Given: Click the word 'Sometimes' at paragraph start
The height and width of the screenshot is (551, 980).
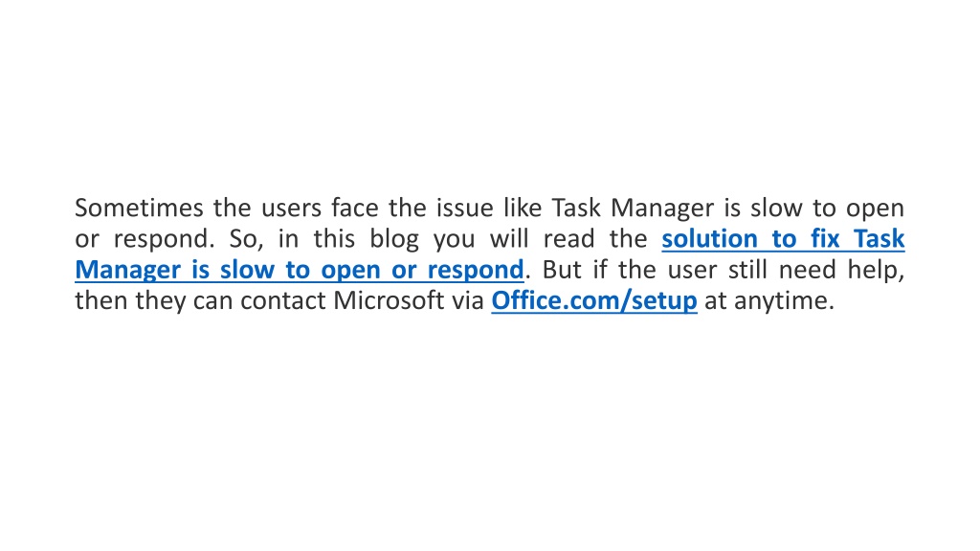Looking at the screenshot, I should [x=139, y=208].
